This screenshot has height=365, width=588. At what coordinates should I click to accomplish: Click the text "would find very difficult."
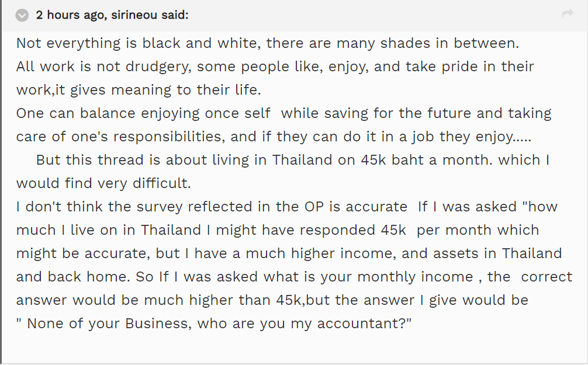point(103,183)
